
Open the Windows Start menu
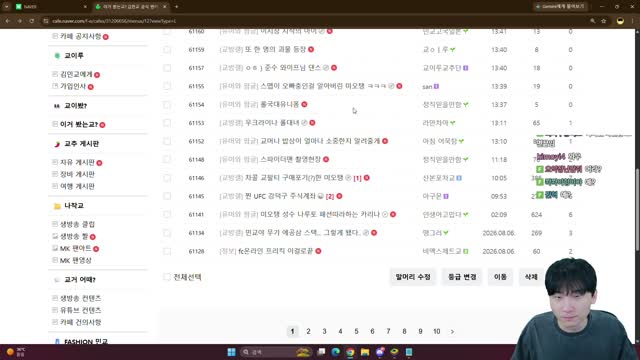(231, 352)
